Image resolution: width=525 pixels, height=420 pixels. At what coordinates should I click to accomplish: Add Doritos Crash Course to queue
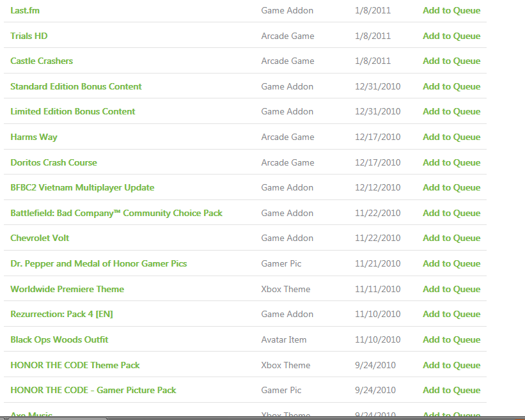point(451,162)
